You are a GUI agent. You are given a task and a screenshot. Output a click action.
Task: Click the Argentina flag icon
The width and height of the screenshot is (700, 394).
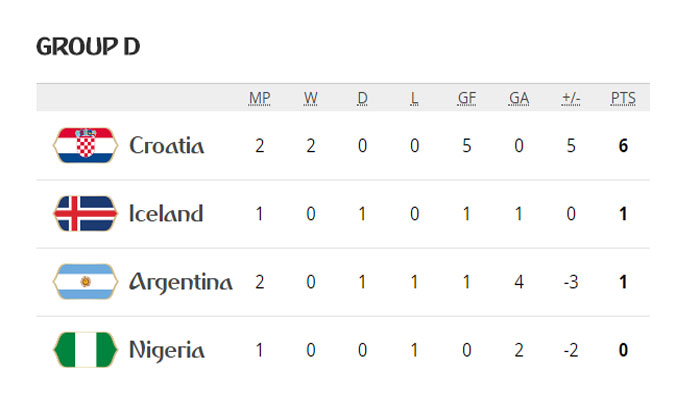pos(85,282)
